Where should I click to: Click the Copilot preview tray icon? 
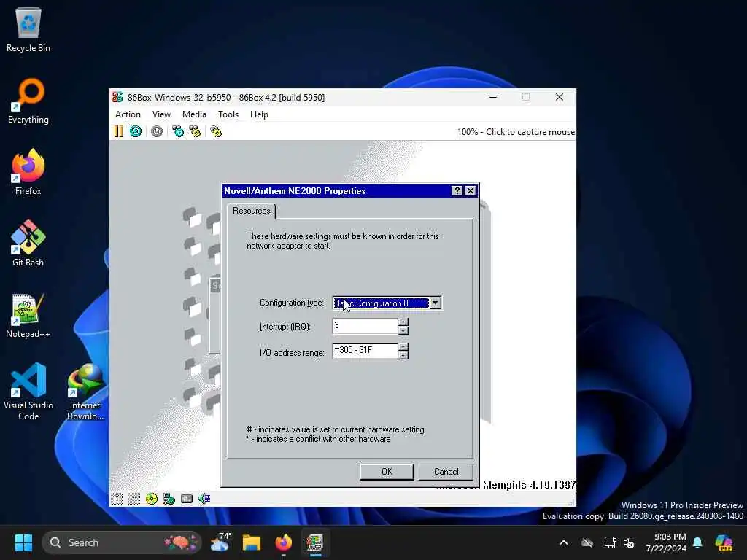[724, 542]
